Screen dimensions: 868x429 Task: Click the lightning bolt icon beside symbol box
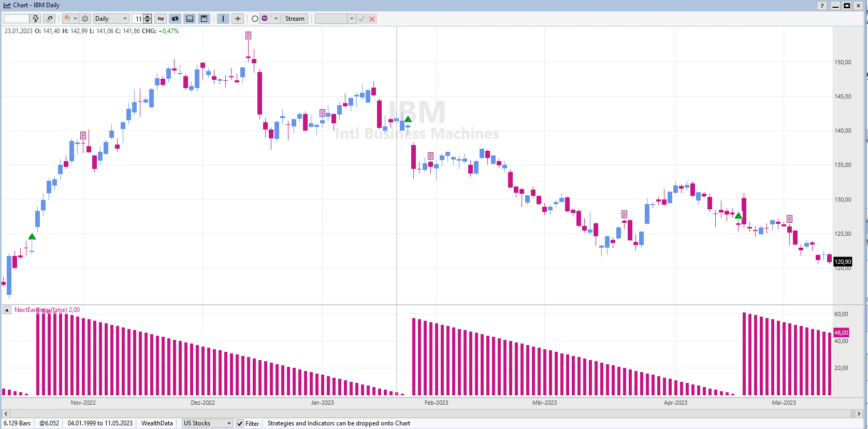pyautogui.click(x=36, y=19)
